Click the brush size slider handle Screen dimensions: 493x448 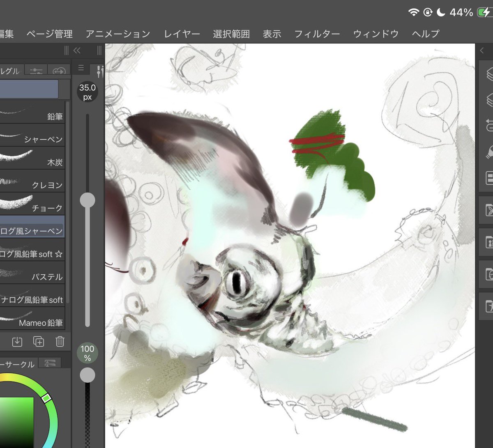click(87, 200)
